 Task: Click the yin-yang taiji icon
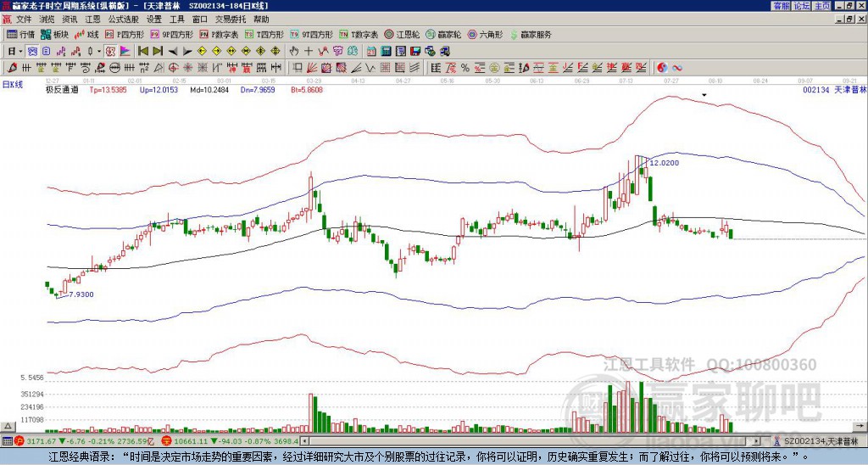point(663,68)
